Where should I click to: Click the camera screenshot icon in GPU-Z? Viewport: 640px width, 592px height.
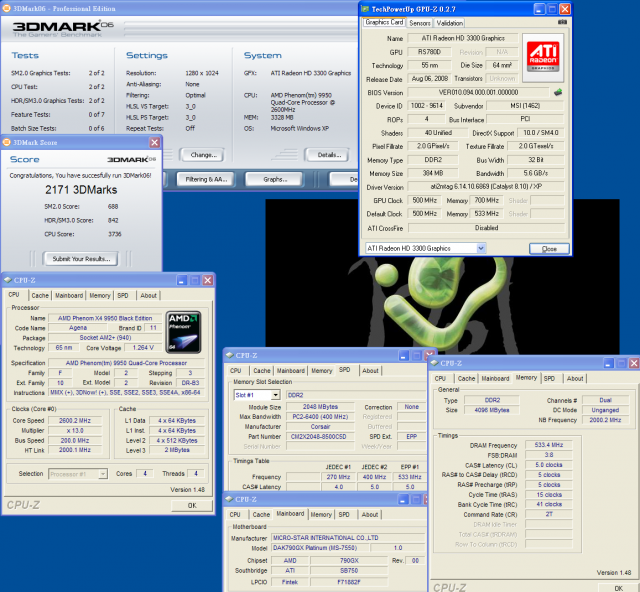tap(562, 22)
